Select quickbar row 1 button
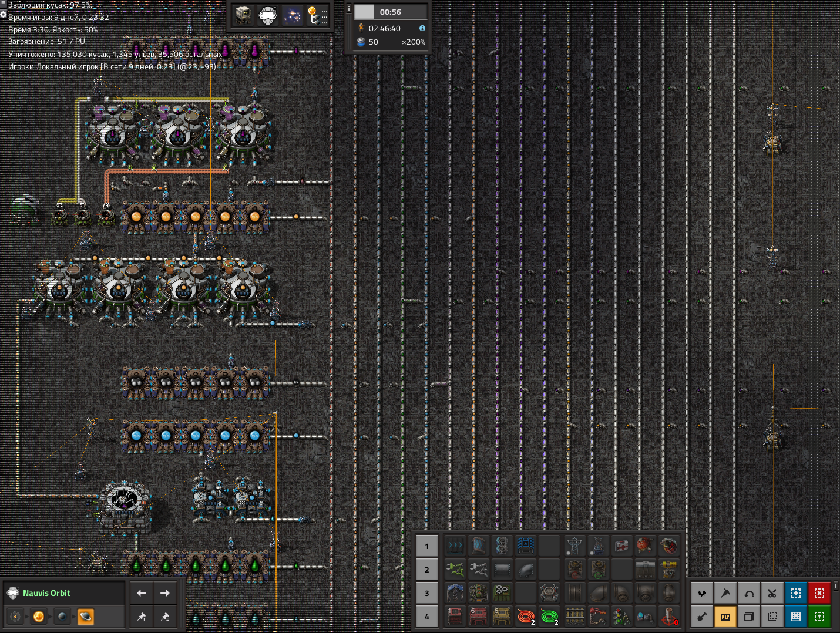The width and height of the screenshot is (840, 633). 427,546
